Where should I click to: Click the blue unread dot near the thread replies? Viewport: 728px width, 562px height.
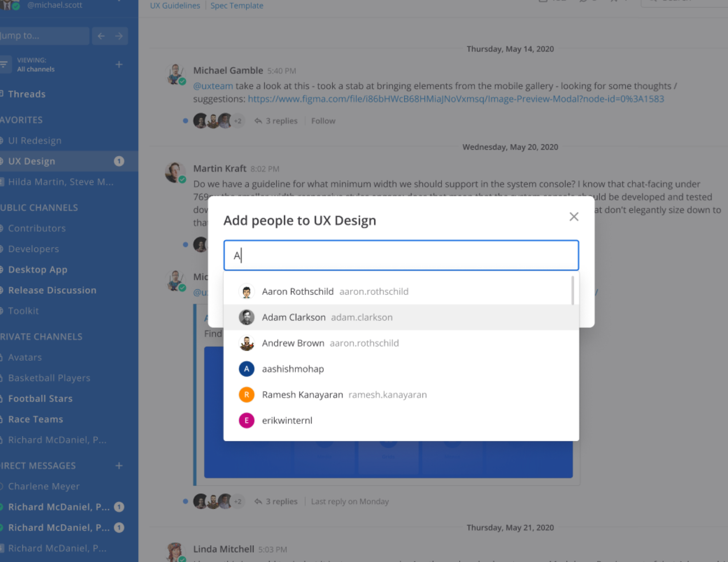click(185, 120)
